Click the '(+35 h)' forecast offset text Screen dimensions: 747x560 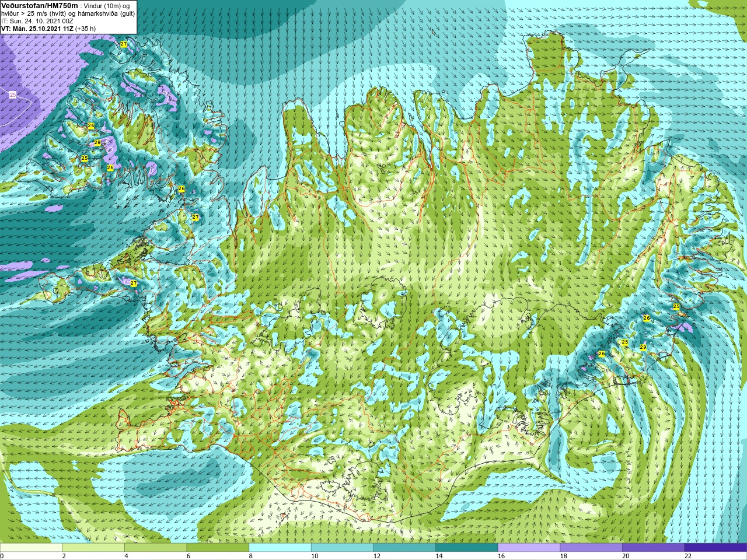(86, 28)
